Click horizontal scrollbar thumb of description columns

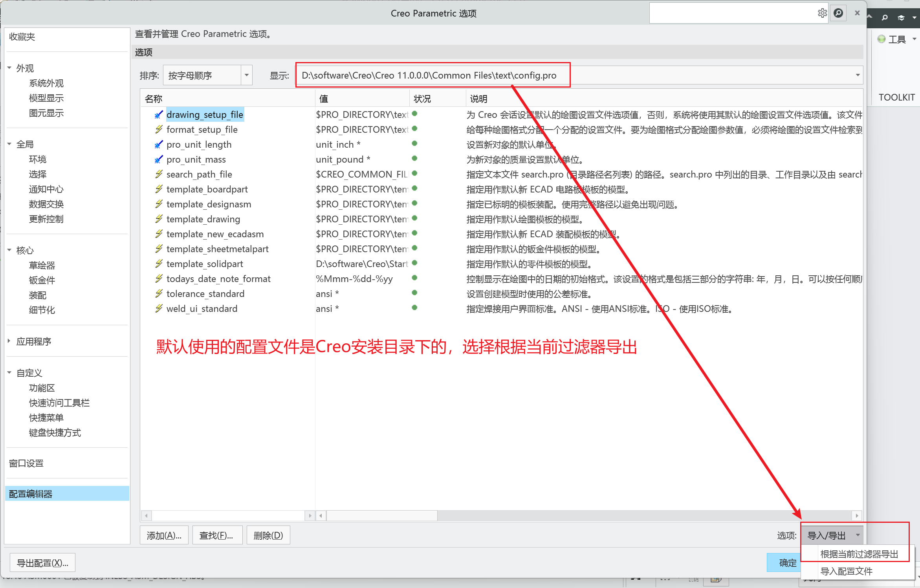(382, 516)
